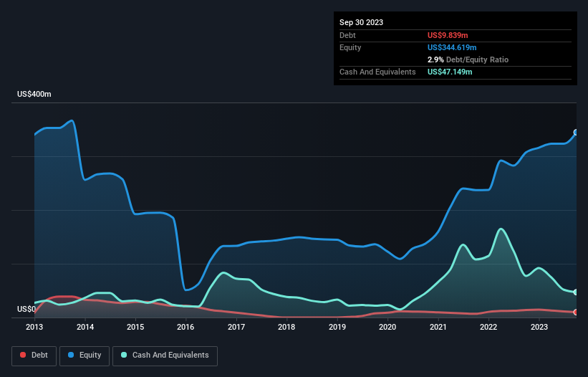Click the 2015 x-axis label
Viewport: 588px width, 377px height.
pos(135,327)
